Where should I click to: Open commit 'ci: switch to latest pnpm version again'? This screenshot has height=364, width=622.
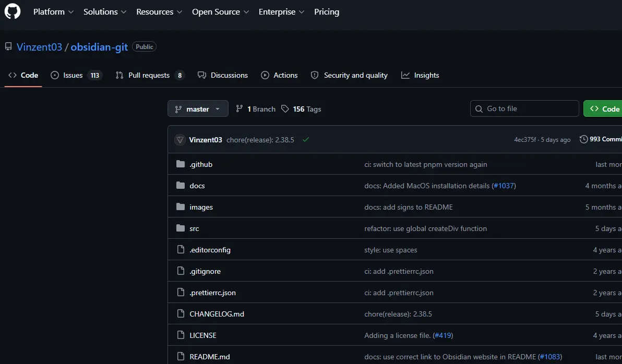click(x=426, y=164)
